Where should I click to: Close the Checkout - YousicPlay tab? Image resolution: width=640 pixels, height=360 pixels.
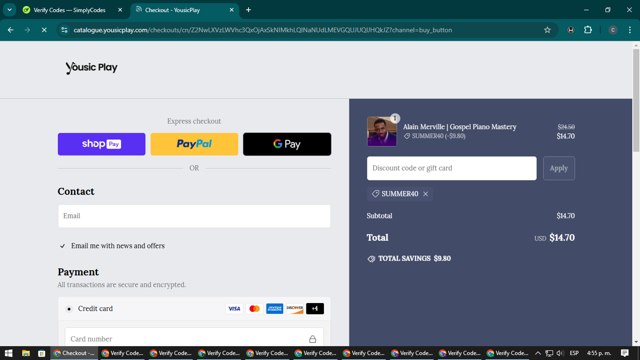[x=231, y=10]
